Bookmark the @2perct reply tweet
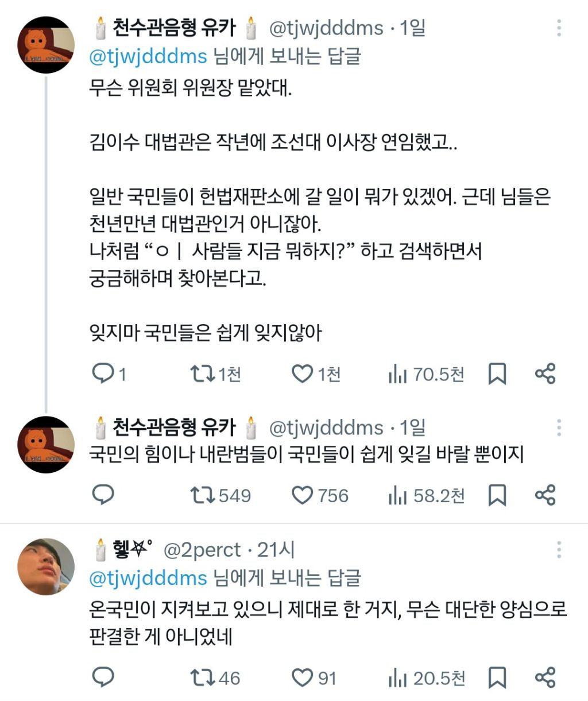 tap(497, 677)
